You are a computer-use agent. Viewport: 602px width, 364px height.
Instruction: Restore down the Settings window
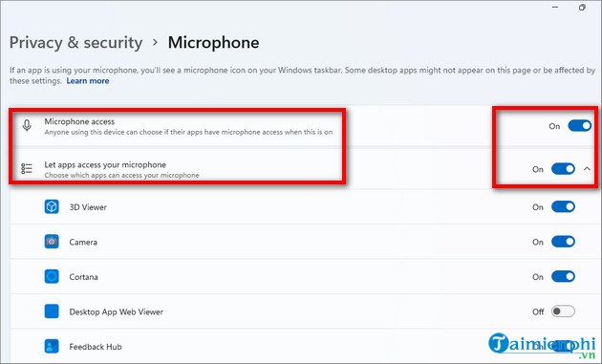click(x=583, y=8)
